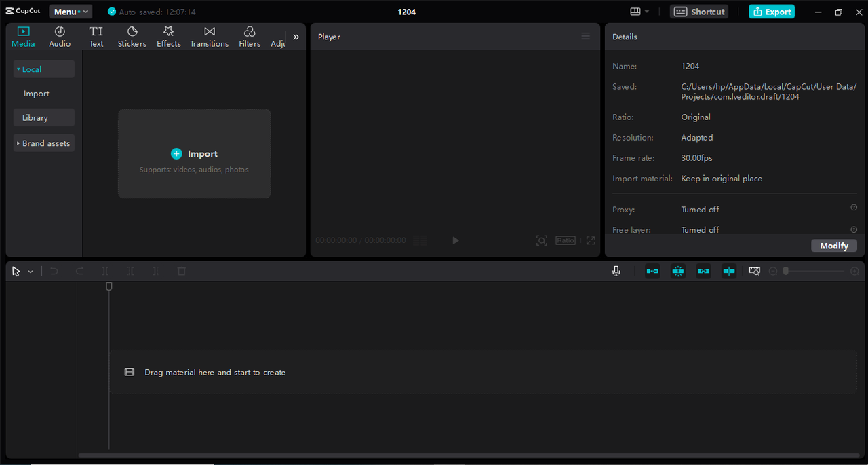Click the Split tool in timeline toolbar
Viewport: 868px width, 465px height.
click(105, 271)
